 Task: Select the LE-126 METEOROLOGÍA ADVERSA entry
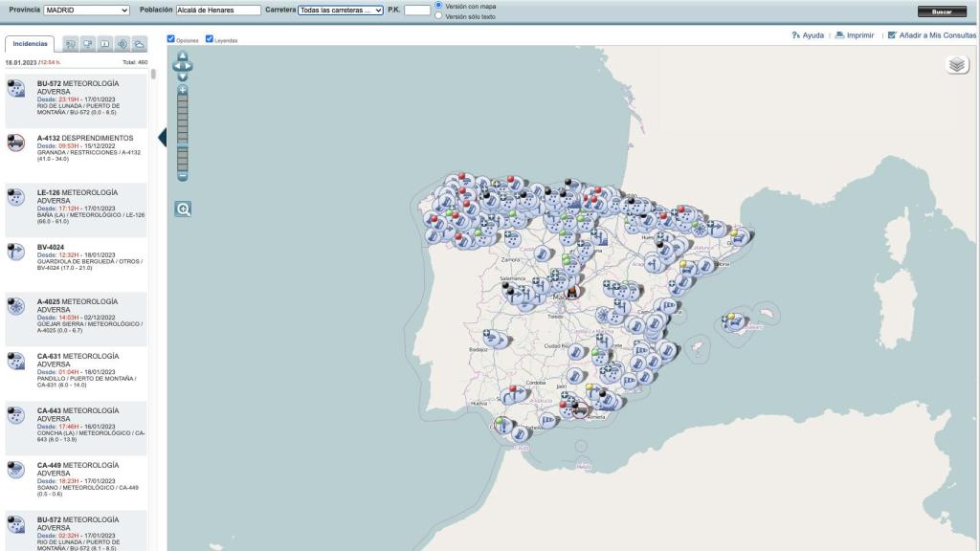click(x=77, y=209)
